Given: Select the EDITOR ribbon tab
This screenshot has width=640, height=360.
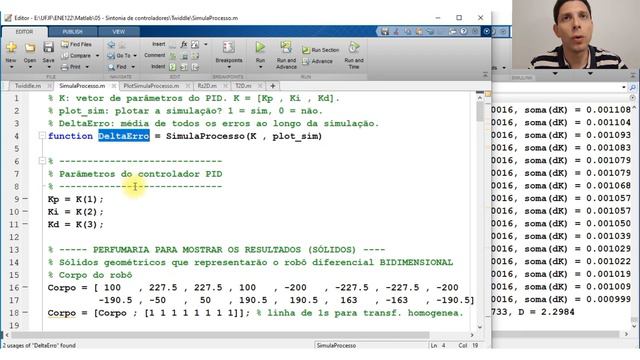Looking at the screenshot, I should [24, 32].
